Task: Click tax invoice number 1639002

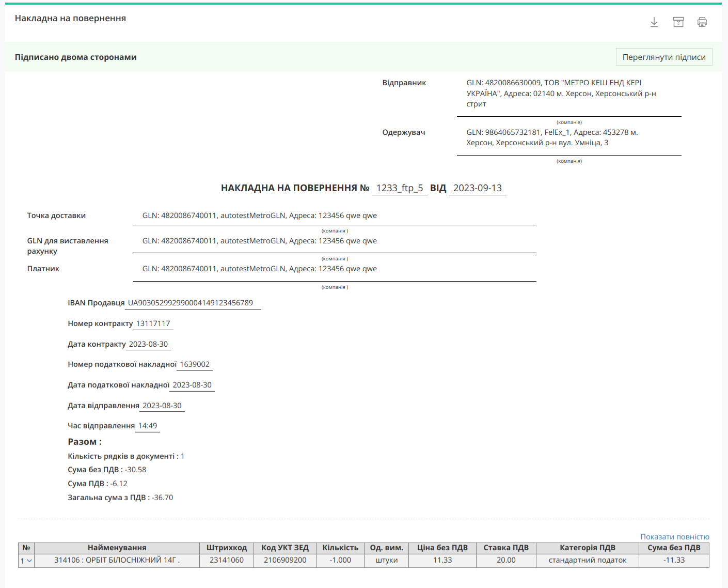Action: 195,364
